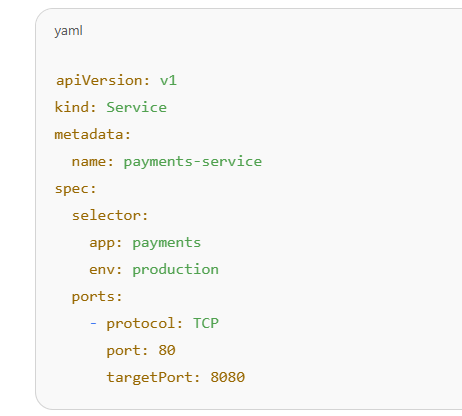Click the Service value text
The height and width of the screenshot is (416, 462).
click(136, 107)
